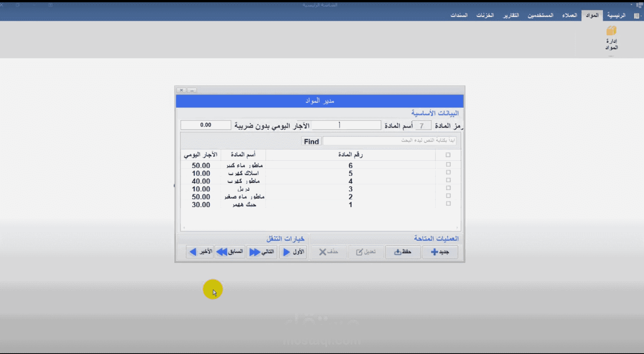This screenshot has width=644, height=354.
Task: Click the تعديل (edit) button
Action: point(366,252)
